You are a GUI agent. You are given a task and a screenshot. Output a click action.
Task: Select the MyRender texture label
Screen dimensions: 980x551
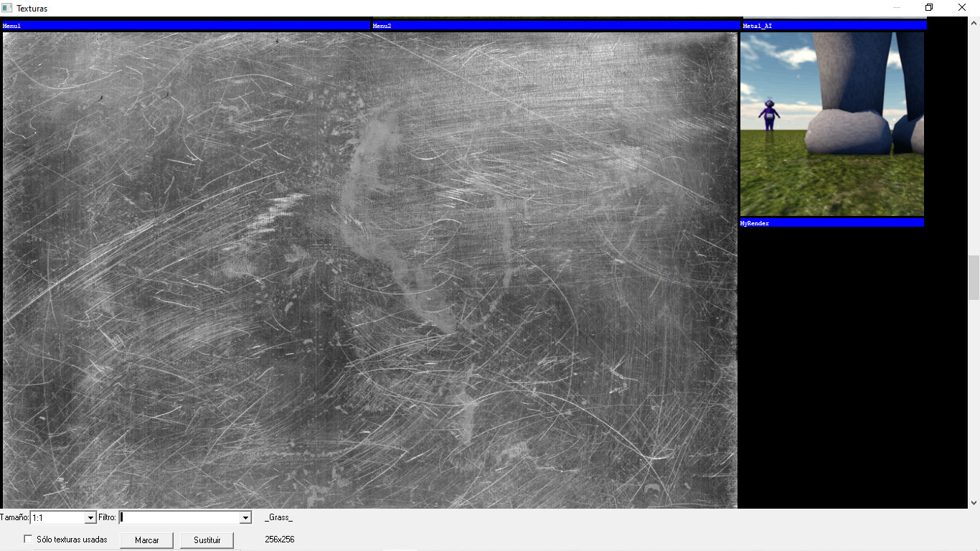831,223
